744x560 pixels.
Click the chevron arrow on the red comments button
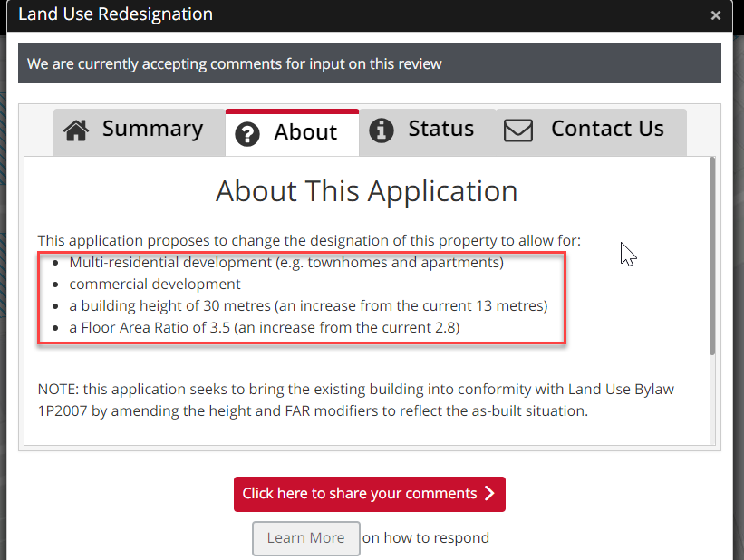490,494
